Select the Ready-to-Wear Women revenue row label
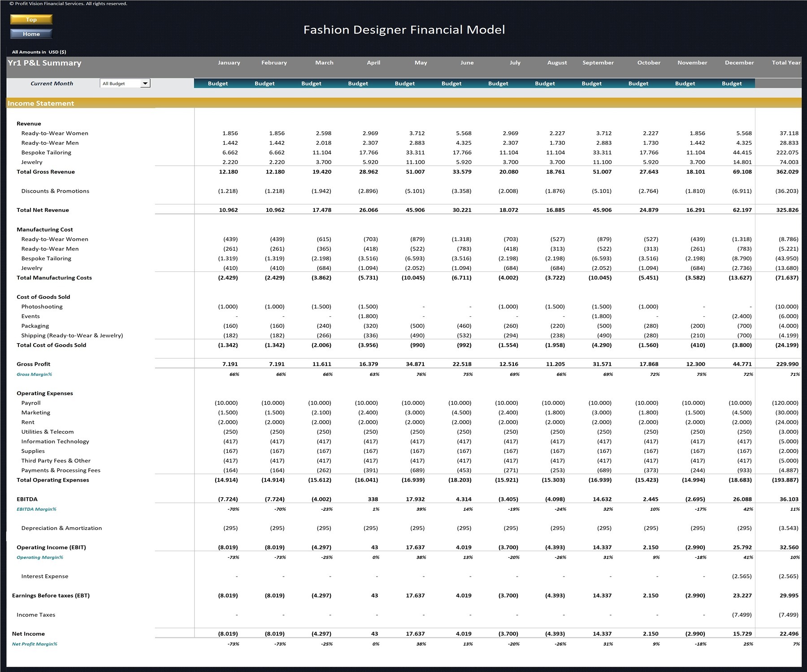Viewport: 807px width, 672px height. [55, 133]
